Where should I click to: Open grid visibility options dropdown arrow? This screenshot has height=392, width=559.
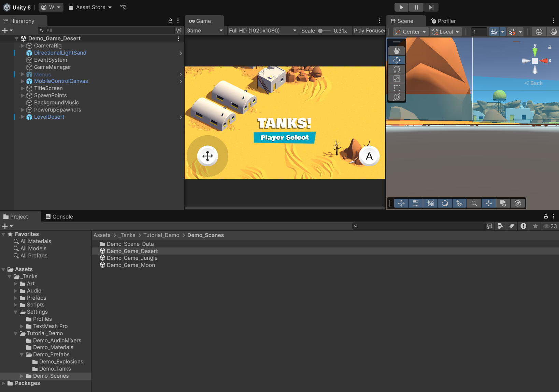pos(502,32)
